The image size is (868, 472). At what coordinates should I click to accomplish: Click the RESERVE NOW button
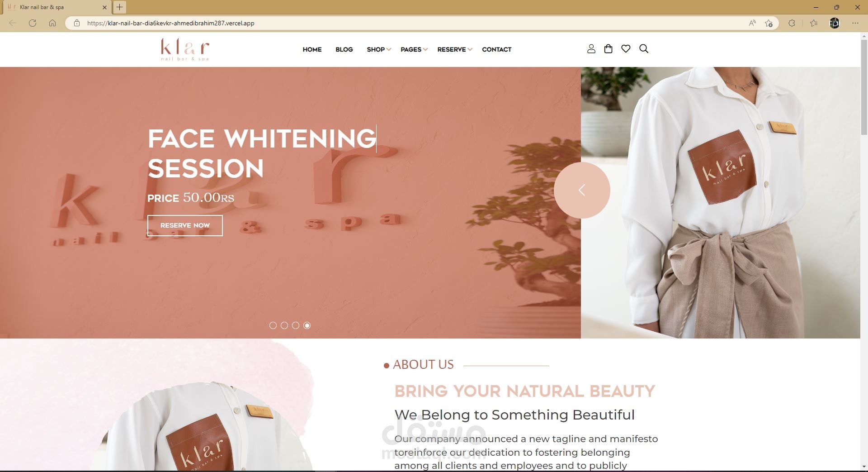185,225
